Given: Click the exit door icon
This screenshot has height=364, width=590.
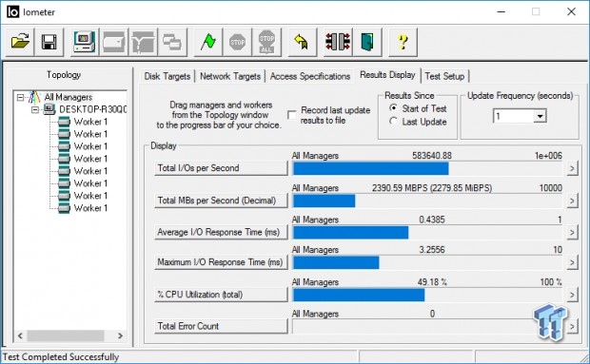Looking at the screenshot, I should coord(367,42).
